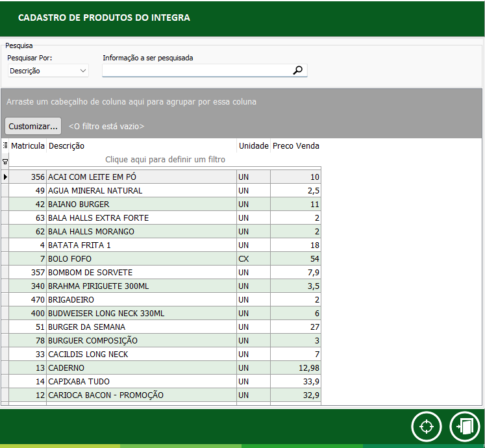The image size is (485, 448).
Task: Click the exit door icon in footer
Action: pos(465,427)
